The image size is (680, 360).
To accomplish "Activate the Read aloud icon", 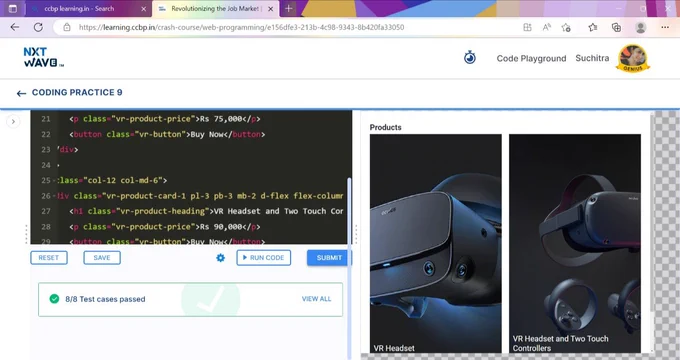I will [x=546, y=27].
